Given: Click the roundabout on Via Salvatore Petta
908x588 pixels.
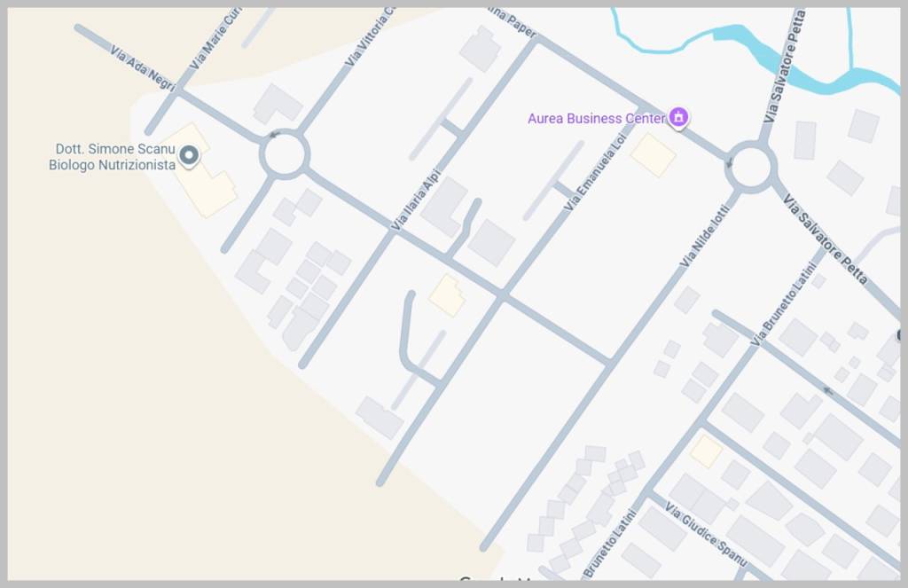Looking at the screenshot, I should (x=750, y=167).
